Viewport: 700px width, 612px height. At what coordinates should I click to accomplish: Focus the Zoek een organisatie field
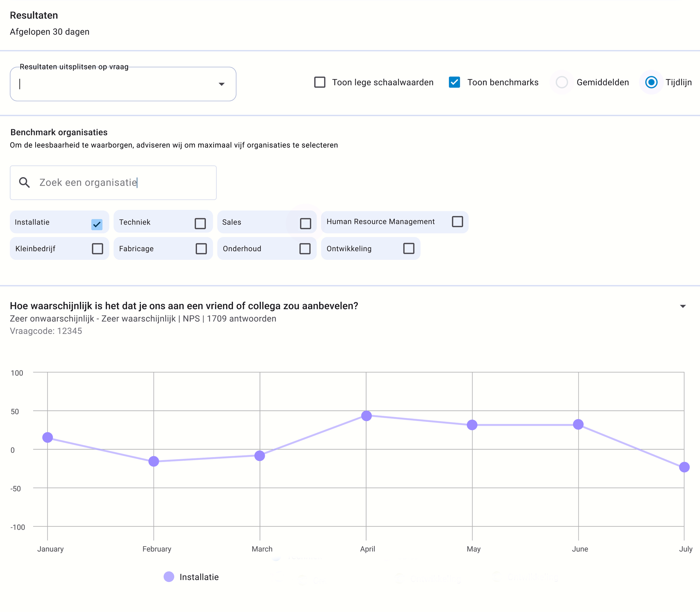click(x=123, y=183)
